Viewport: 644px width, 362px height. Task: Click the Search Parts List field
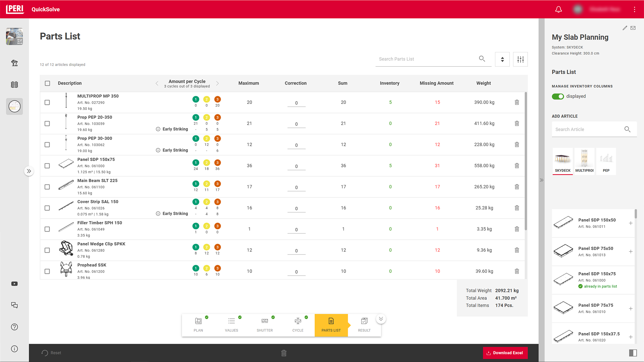pyautogui.click(x=426, y=59)
